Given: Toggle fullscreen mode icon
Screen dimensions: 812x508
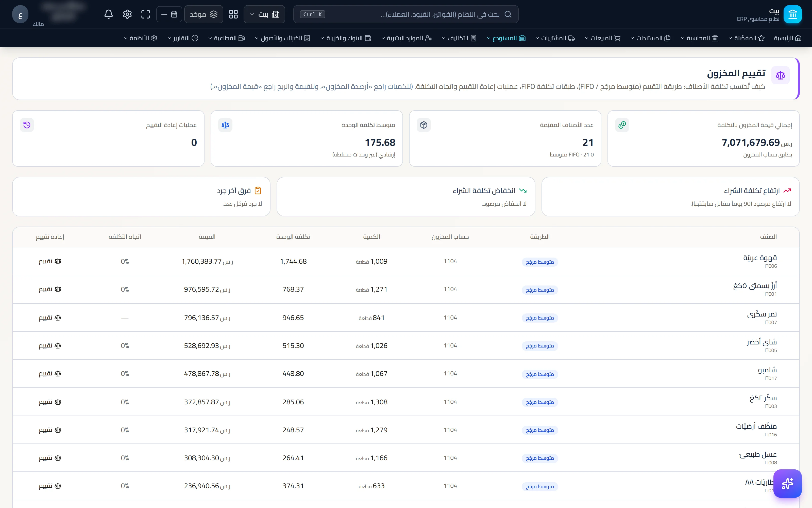Looking at the screenshot, I should 146,14.
